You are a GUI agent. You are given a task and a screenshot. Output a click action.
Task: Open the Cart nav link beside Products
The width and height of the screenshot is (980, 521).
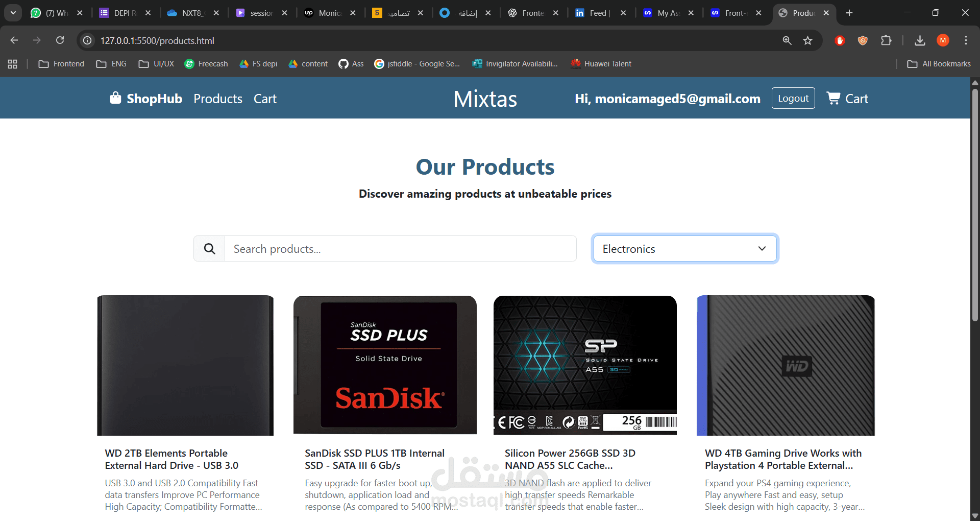point(265,99)
